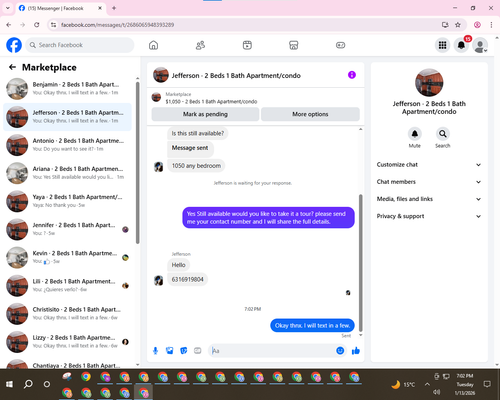Open Facebook home via logo
This screenshot has height=400, width=500.
[14, 45]
